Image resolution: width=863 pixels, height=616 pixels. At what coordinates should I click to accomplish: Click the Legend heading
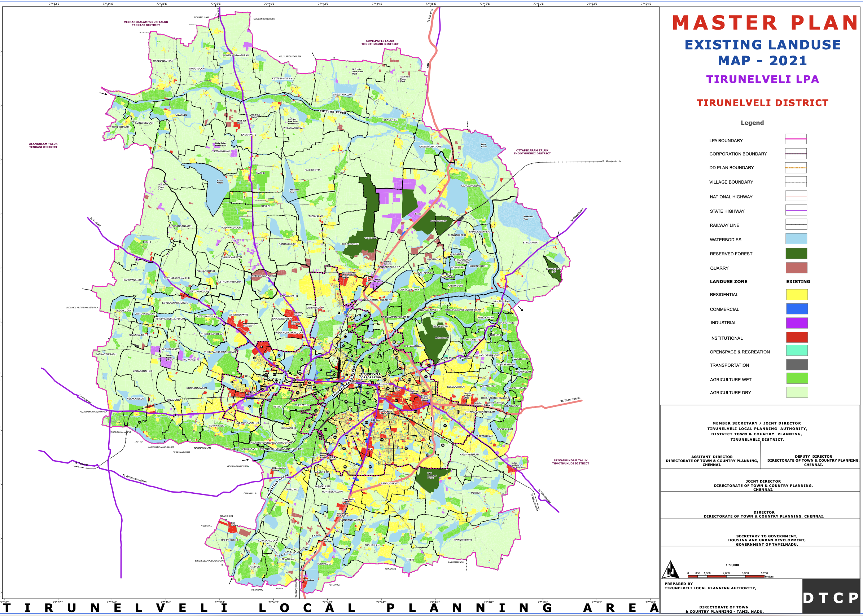pyautogui.click(x=752, y=123)
